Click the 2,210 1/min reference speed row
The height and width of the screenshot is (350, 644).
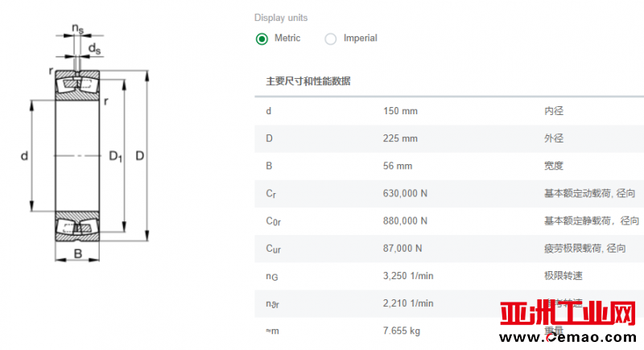449,303
